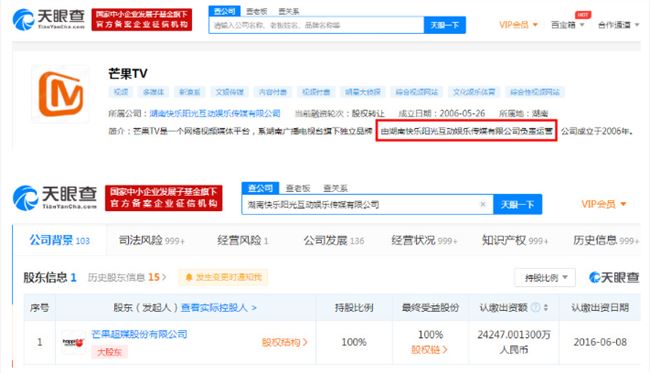Switch to the 司法风险 999+ tab
Screen dimensions: 650x373
pyautogui.click(x=151, y=240)
